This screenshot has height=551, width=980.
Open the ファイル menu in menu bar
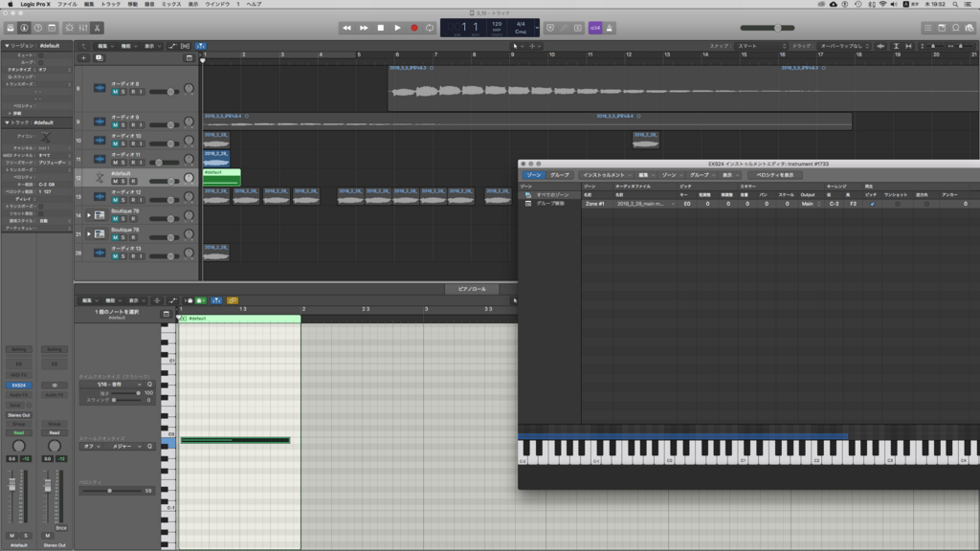[68, 5]
